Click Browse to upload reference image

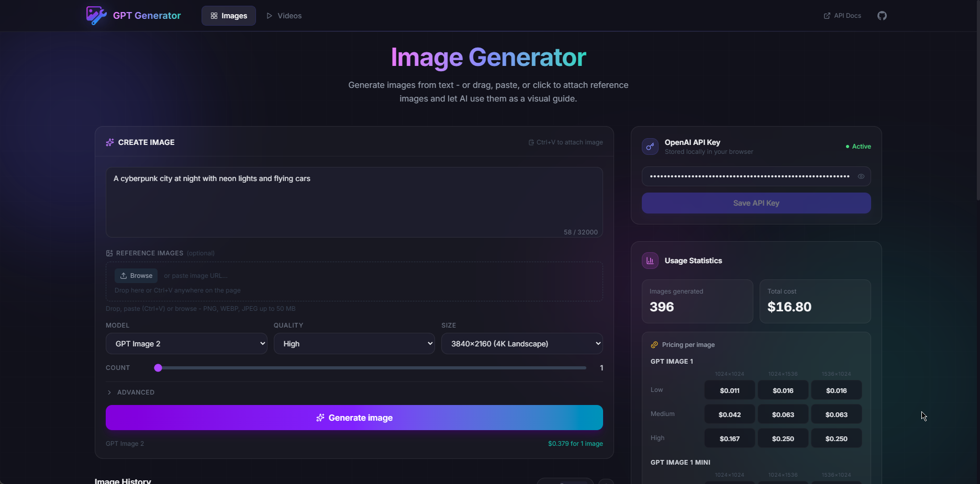(136, 276)
